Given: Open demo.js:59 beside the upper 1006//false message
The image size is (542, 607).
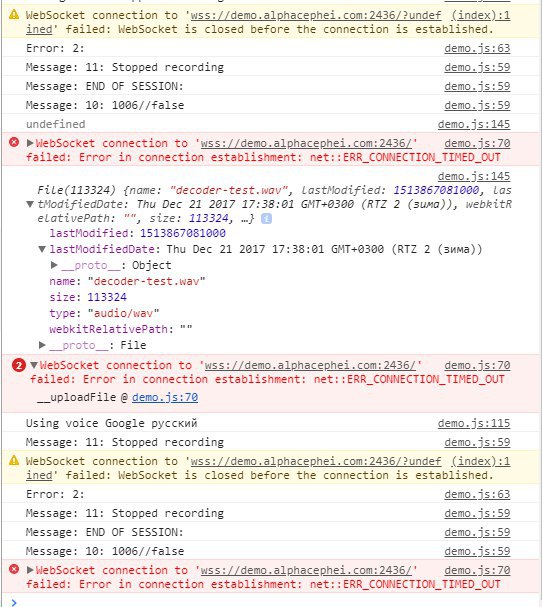Looking at the screenshot, I should [477, 105].
